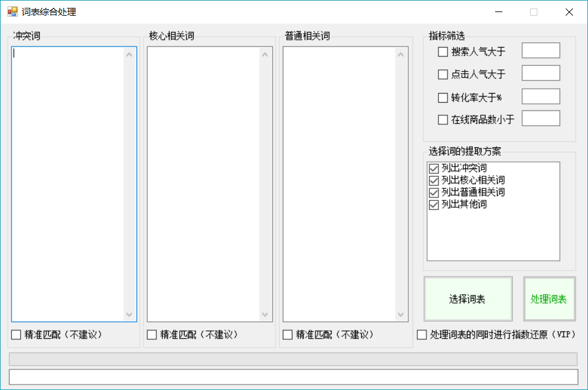Tick 精准匹配 under 核心相关词 list
This screenshot has height=390, width=588.
152,334
